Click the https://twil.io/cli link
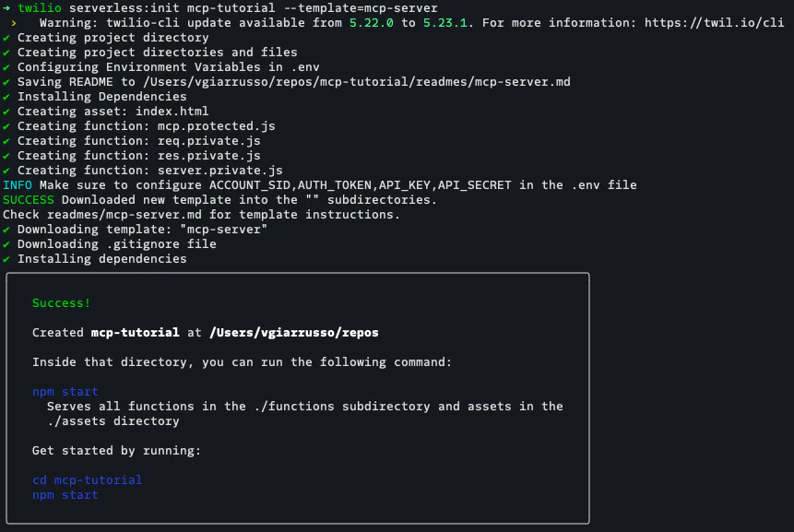Screen dimensions: 794x532 pyautogui.click(x=714, y=23)
